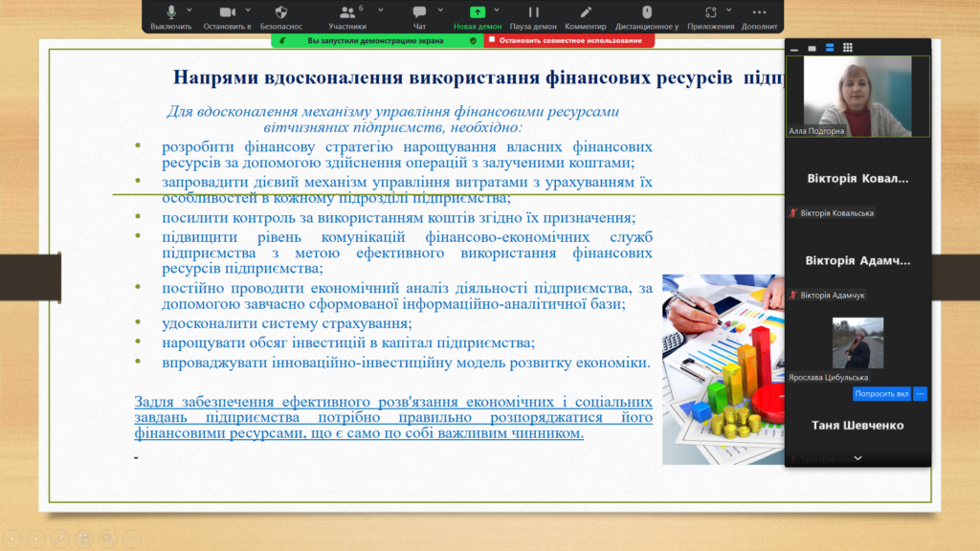Pause the screen share with Пауза демонстрации
The image size is (980, 551).
coord(533,17)
